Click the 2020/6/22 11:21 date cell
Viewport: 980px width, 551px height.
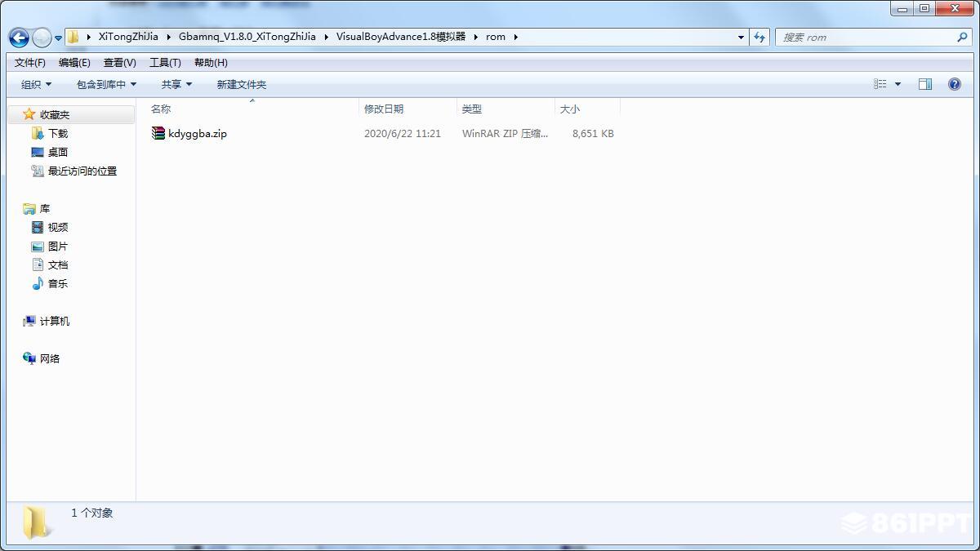(x=403, y=134)
